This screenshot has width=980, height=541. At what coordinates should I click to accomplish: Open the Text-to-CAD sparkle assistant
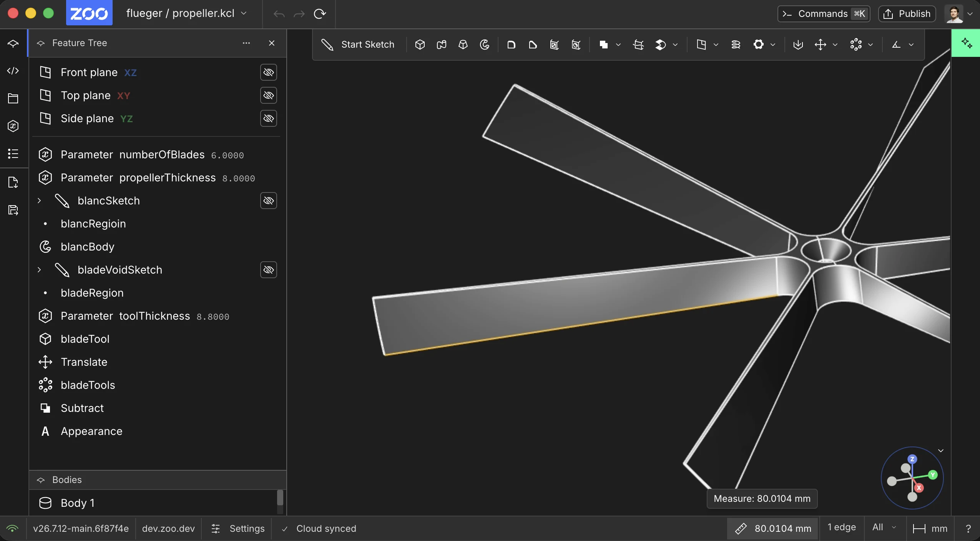(966, 43)
